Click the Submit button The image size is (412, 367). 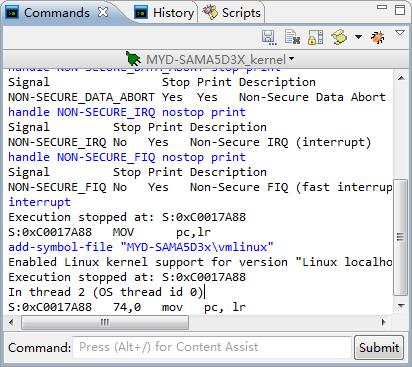379,348
